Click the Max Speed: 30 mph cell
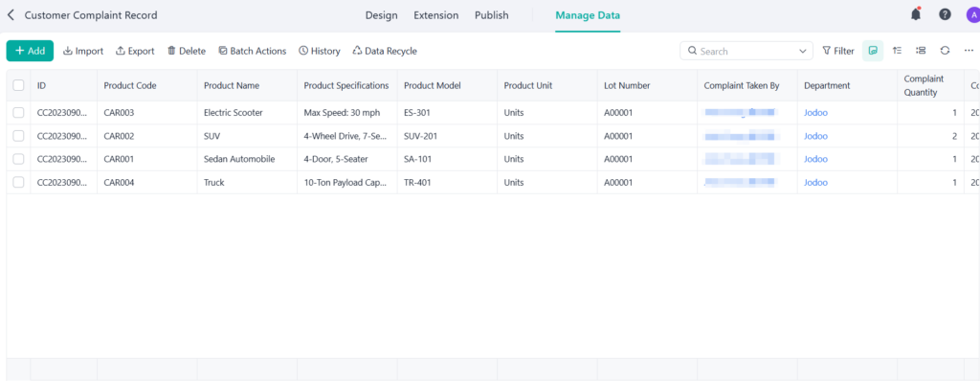 pos(346,113)
